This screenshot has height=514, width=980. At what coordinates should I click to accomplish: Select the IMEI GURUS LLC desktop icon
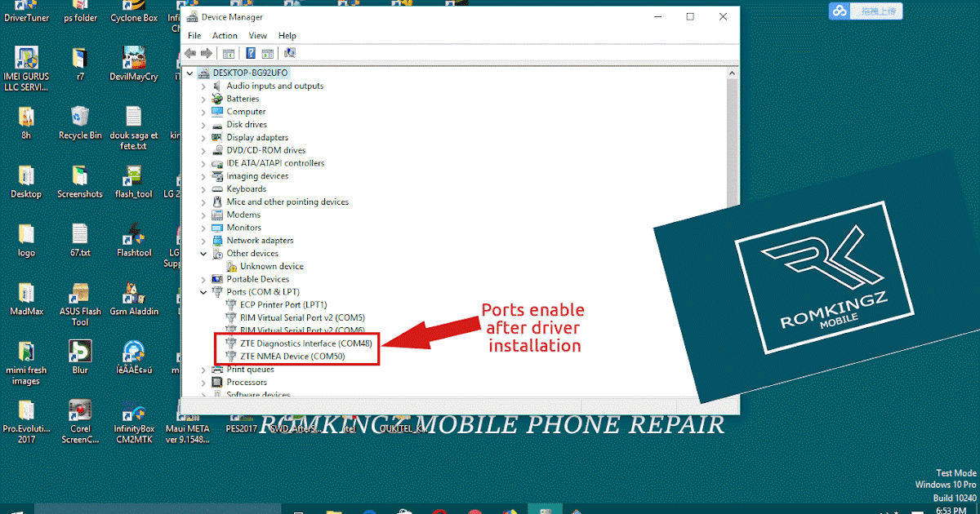pyautogui.click(x=26, y=69)
